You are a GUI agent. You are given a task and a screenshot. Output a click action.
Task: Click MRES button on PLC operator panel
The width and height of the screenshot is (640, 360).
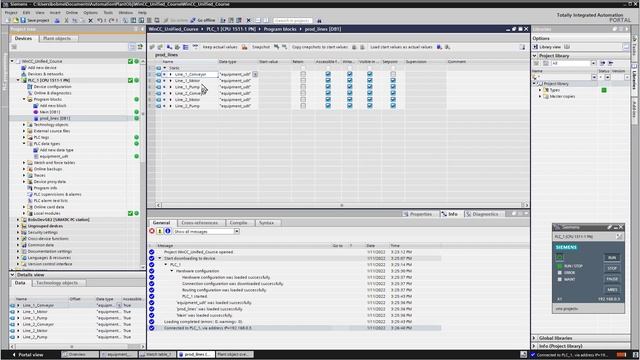pos(612,290)
